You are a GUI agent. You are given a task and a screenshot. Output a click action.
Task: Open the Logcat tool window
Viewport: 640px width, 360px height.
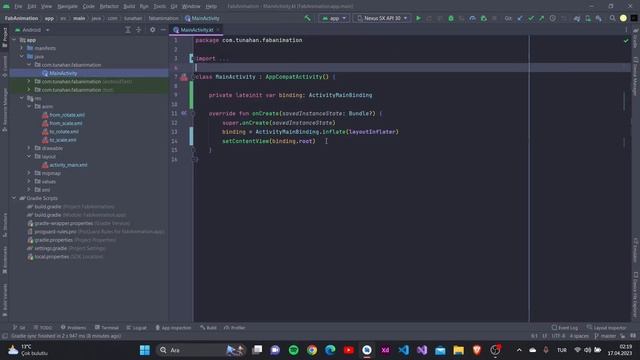(136, 328)
